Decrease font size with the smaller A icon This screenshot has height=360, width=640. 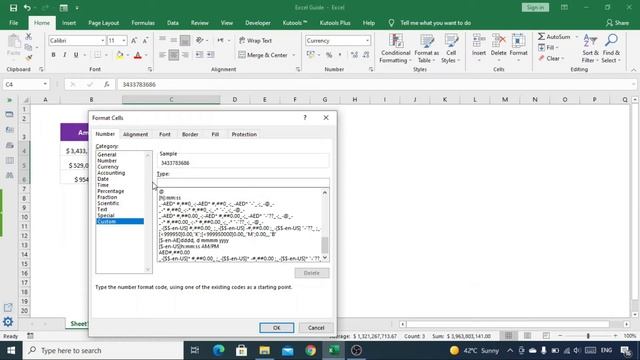click(x=145, y=40)
